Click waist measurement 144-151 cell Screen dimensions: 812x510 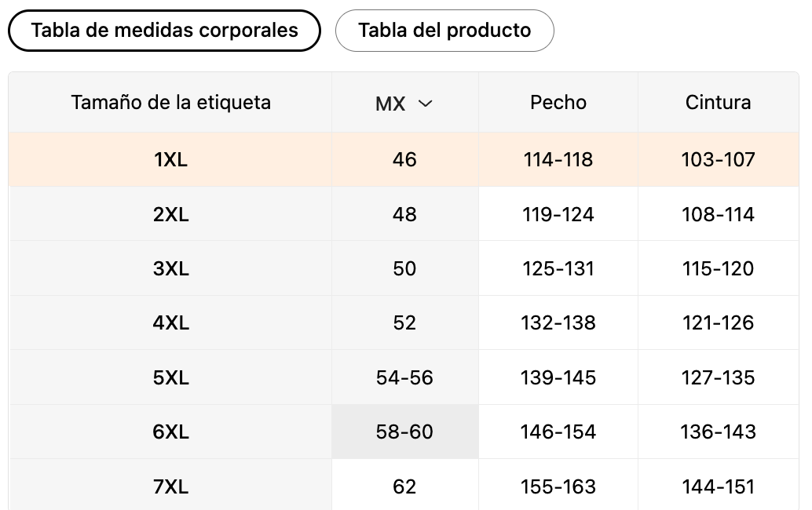click(x=718, y=486)
